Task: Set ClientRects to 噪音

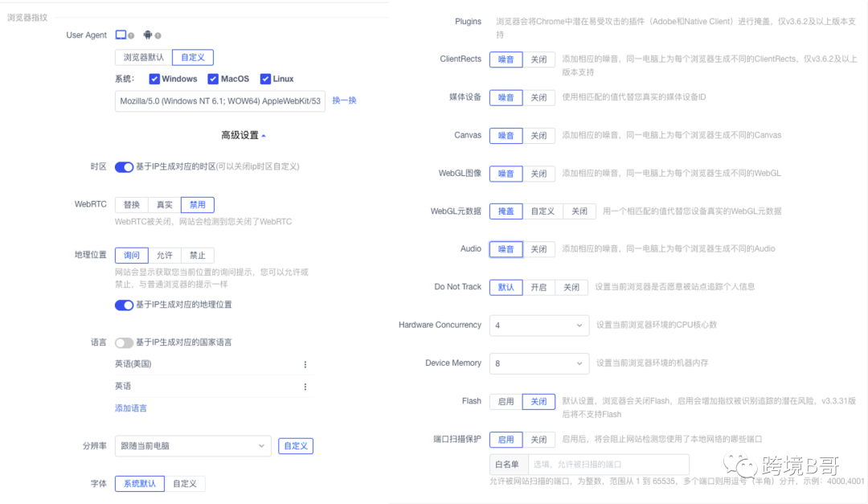Action: (x=506, y=59)
